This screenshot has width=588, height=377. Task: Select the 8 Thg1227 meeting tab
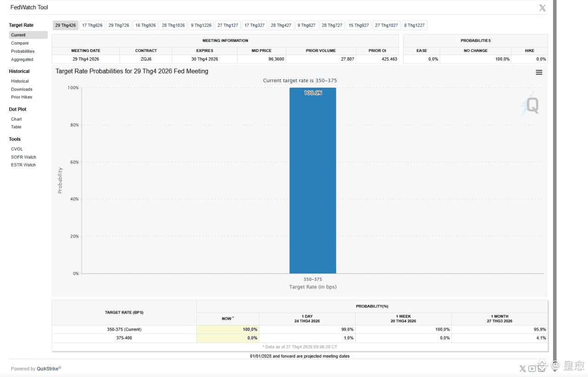(x=414, y=25)
